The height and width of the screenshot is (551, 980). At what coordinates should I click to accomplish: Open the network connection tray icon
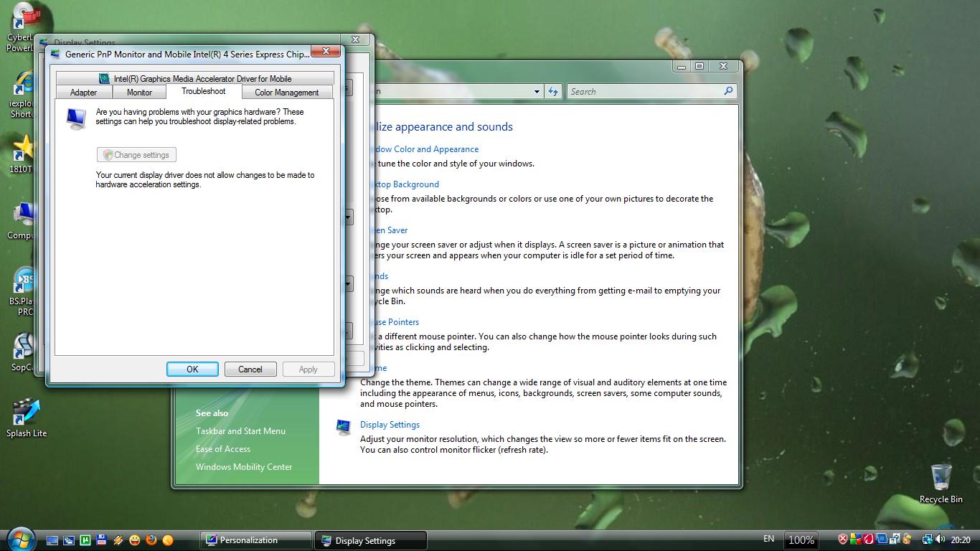(928, 540)
